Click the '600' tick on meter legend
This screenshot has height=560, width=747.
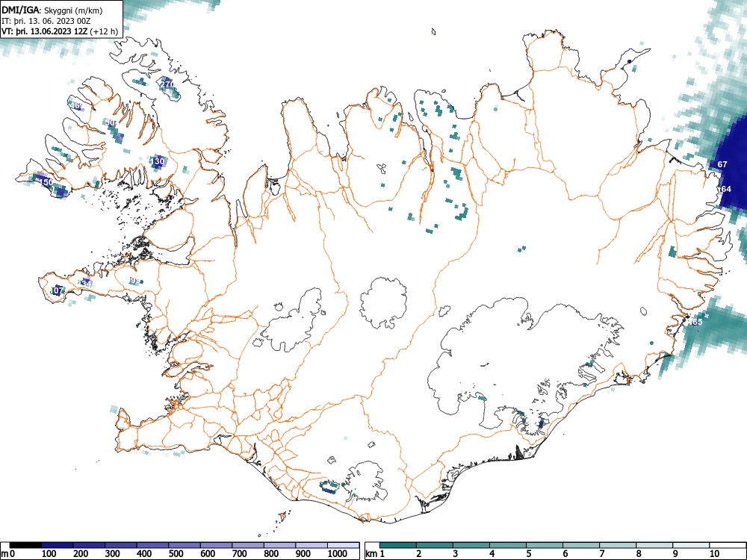pyautogui.click(x=208, y=554)
